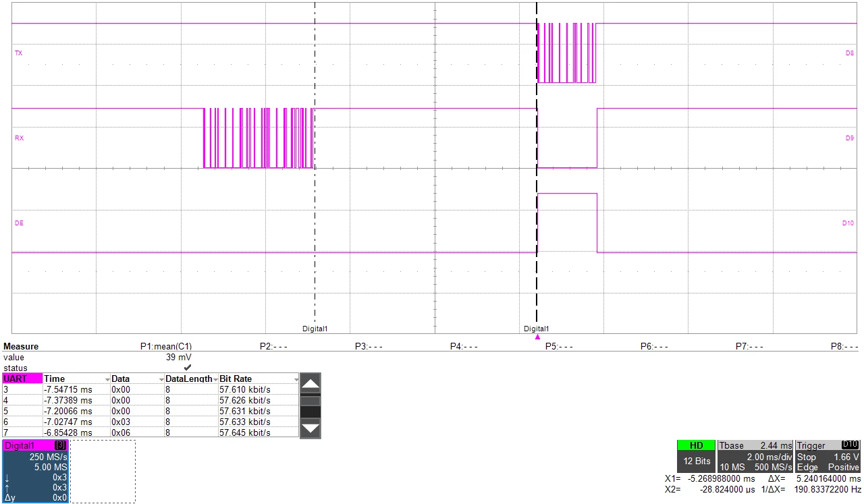Click the P1 status checkmark

click(188, 367)
